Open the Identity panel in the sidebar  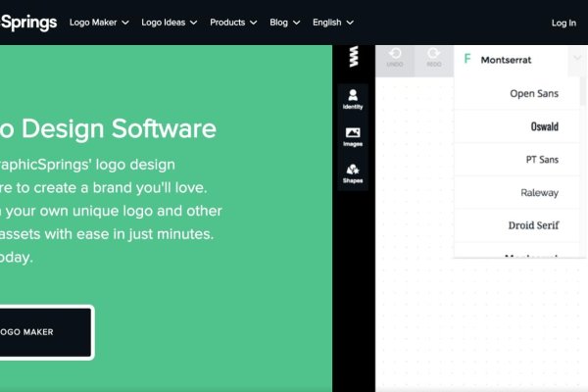pos(353,98)
